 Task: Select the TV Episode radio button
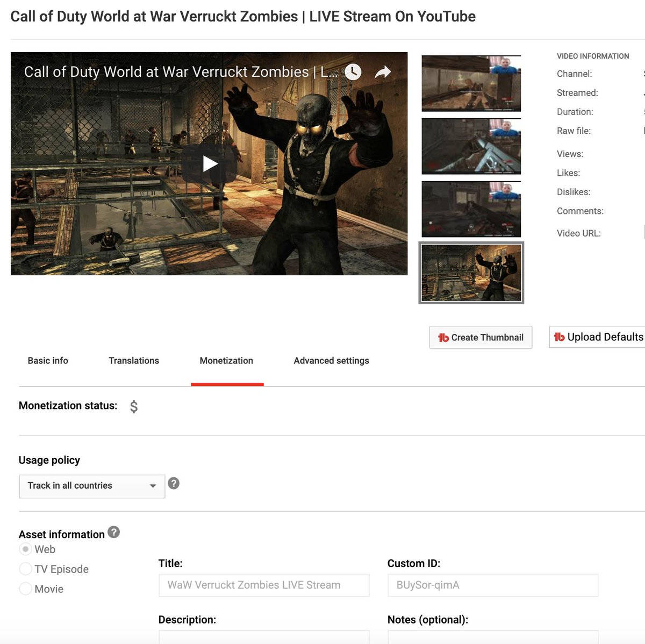coord(25,569)
